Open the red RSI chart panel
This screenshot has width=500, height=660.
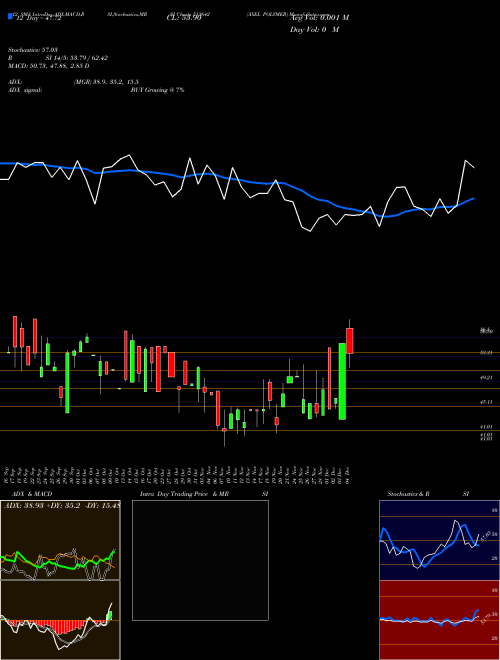pos(439,620)
